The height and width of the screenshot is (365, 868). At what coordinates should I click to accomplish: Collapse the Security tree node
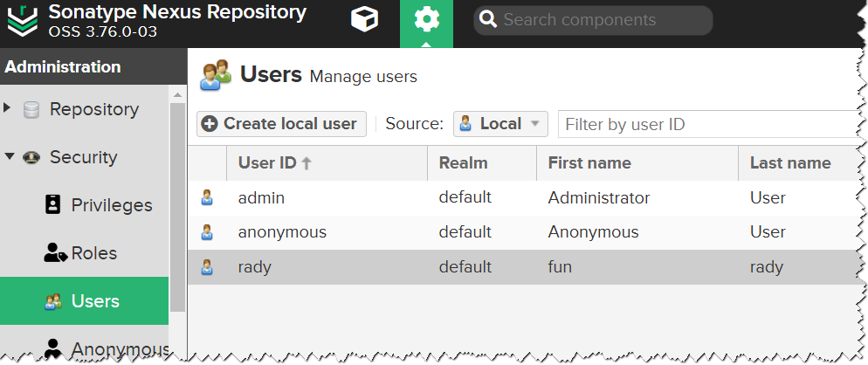point(10,157)
